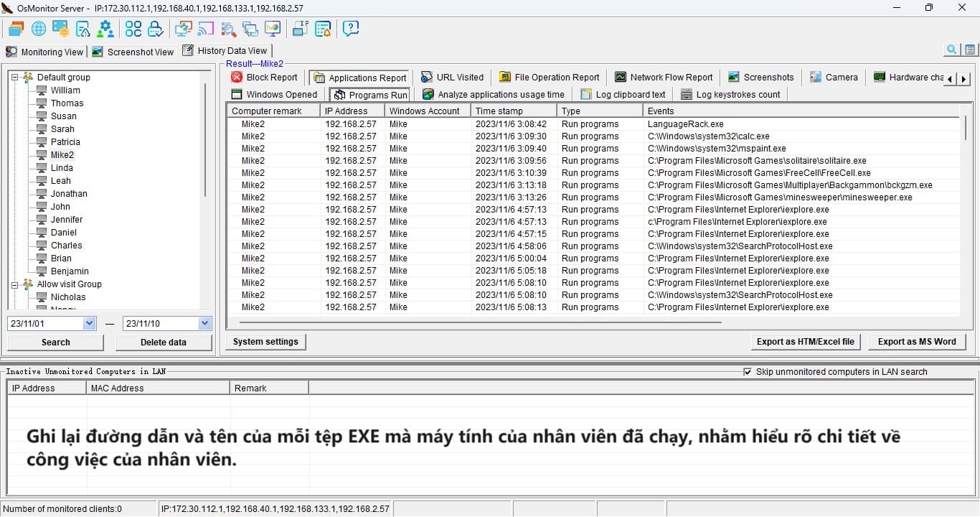Click the monitor with checkmark icon

183,29
